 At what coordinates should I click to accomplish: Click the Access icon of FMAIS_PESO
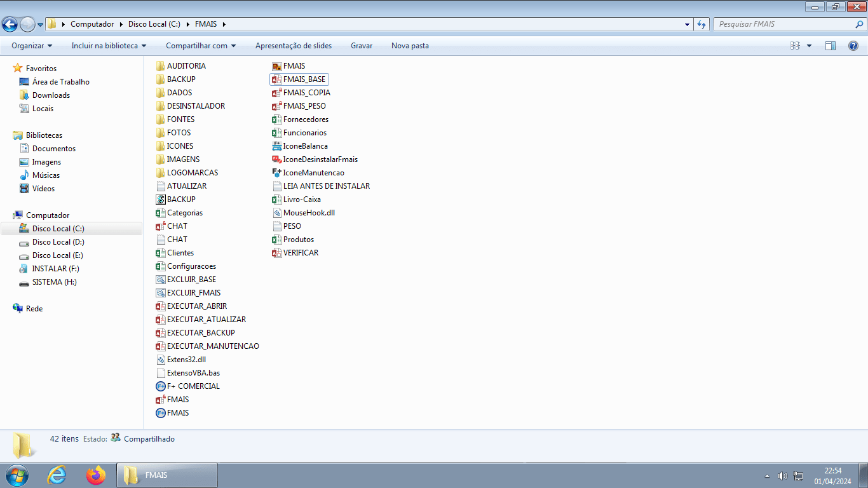[x=276, y=106]
